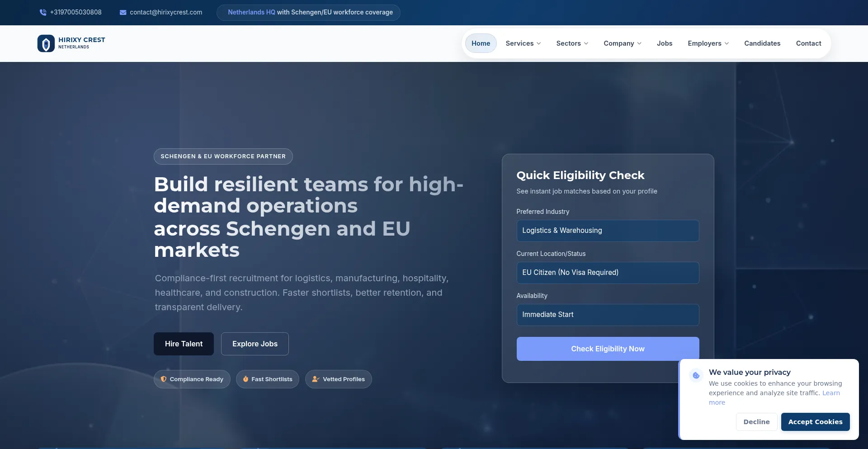This screenshot has height=449, width=868.
Task: Expand the Services chevron
Action: click(x=539, y=43)
